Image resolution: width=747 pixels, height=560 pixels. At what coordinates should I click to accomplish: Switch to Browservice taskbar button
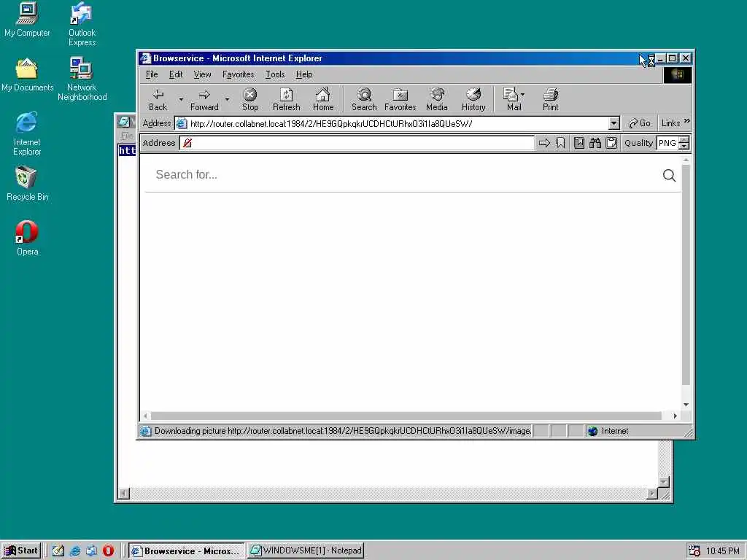click(186, 551)
